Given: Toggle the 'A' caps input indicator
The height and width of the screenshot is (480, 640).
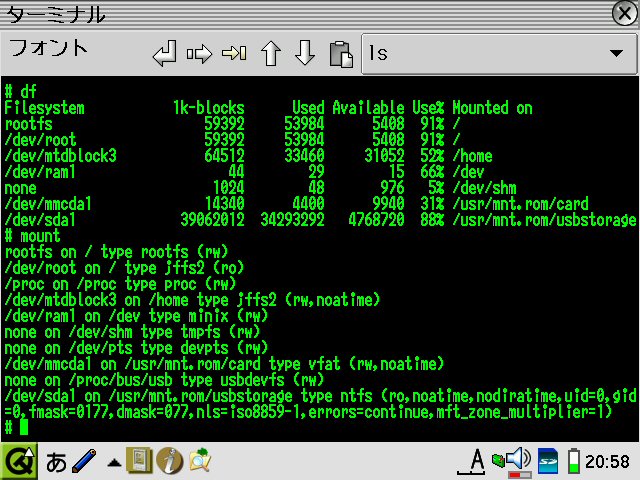Looking at the screenshot, I should 476,461.
